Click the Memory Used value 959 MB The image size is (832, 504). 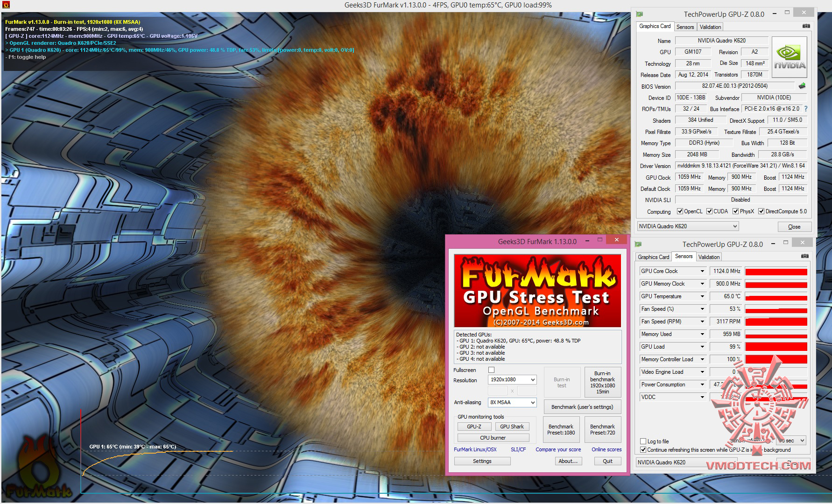pyautogui.click(x=726, y=334)
